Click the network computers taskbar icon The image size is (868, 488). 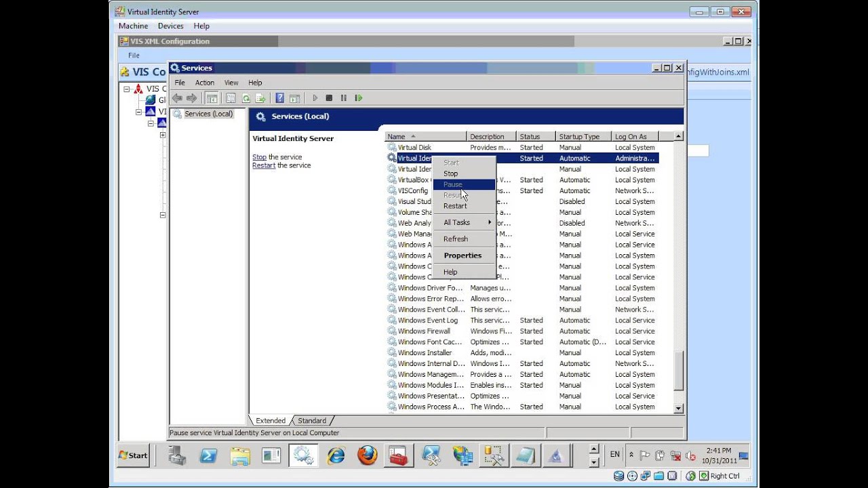[x=462, y=455]
